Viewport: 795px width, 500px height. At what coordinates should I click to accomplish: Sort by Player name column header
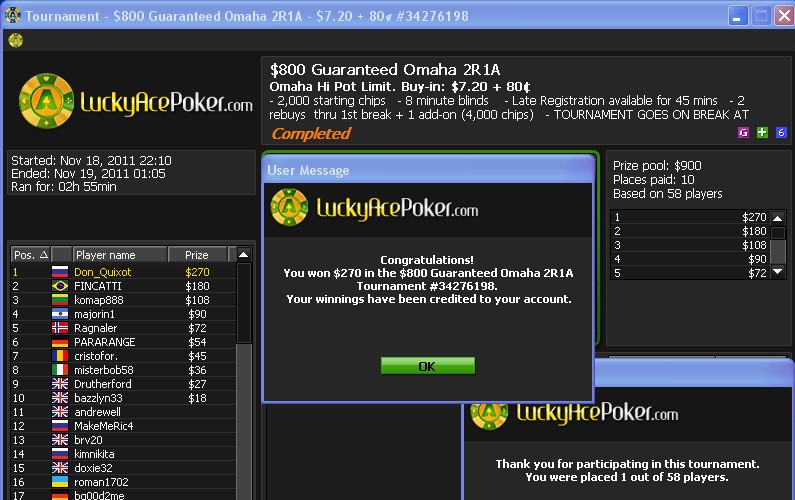coord(120,255)
